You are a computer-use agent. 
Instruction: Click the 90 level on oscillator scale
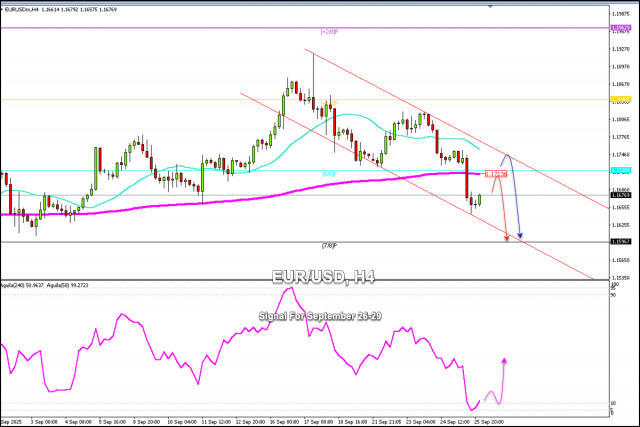click(613, 294)
